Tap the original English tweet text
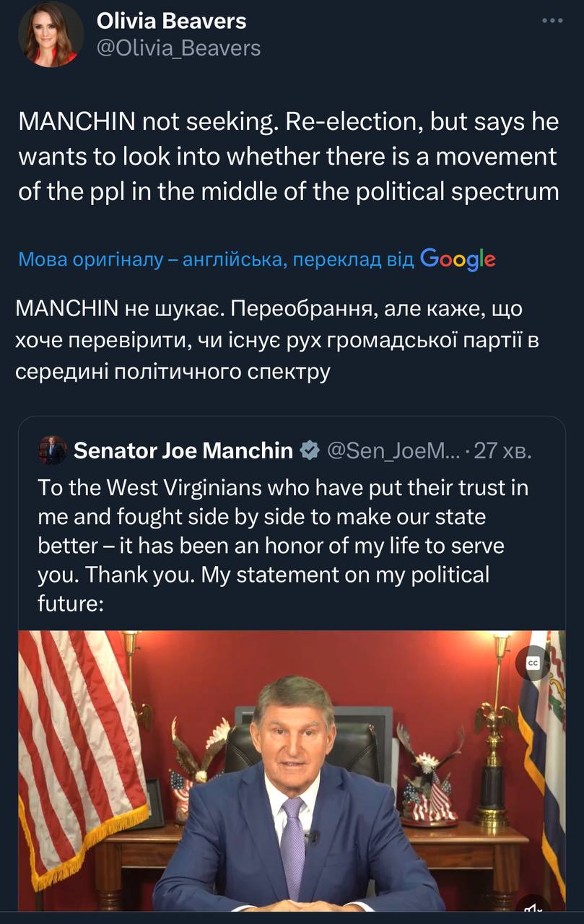This screenshot has height=924, width=584. pyautogui.click(x=287, y=156)
